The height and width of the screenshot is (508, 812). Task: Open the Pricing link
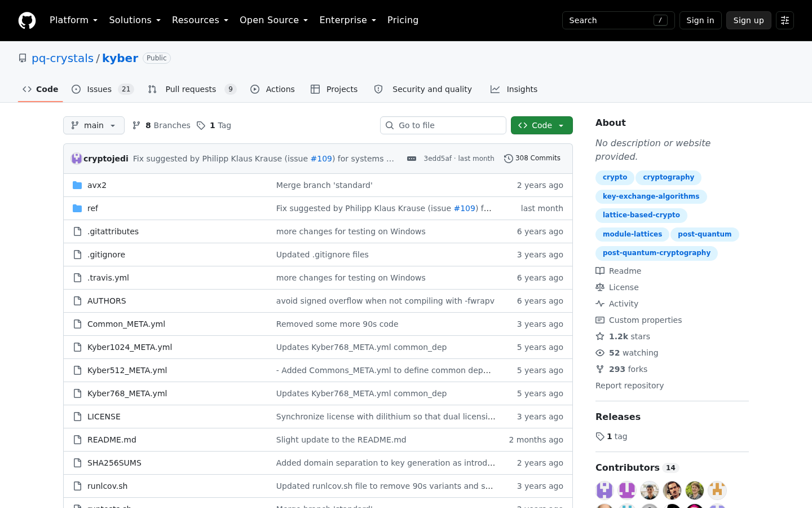(x=403, y=20)
